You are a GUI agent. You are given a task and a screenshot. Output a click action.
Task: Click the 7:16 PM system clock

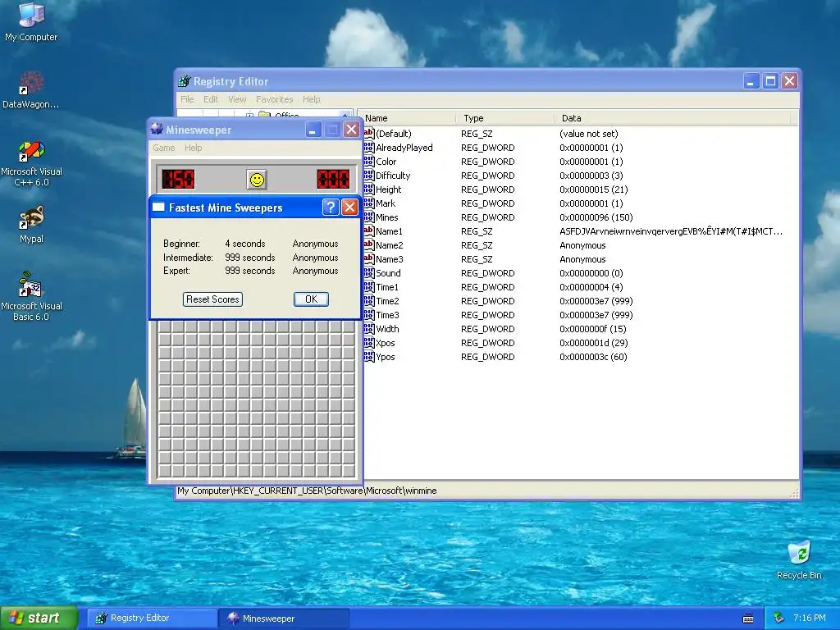810,618
